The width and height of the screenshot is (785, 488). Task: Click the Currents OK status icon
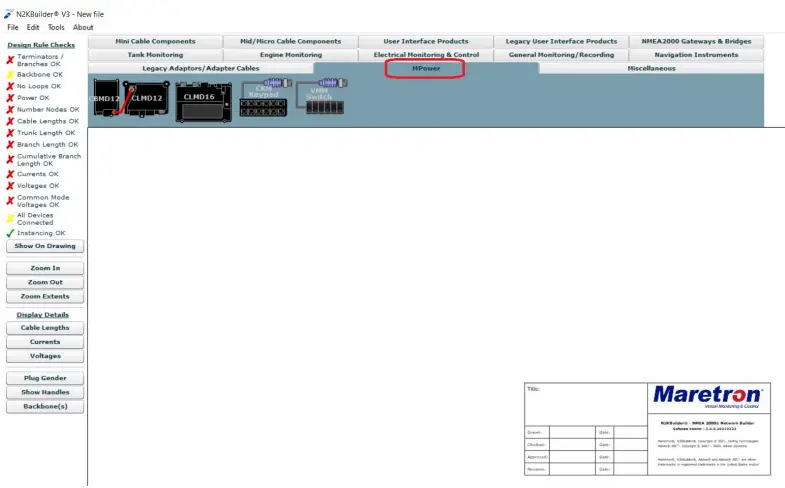[10, 174]
